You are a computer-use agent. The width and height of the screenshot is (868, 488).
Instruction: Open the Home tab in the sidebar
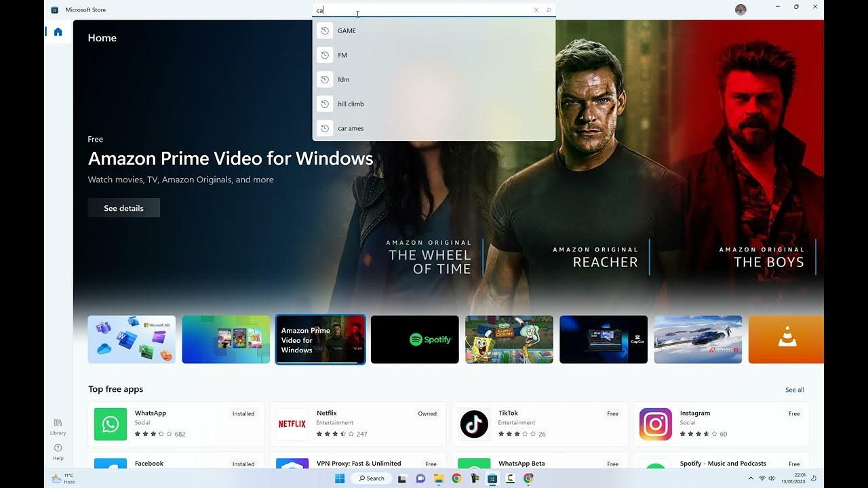58,32
